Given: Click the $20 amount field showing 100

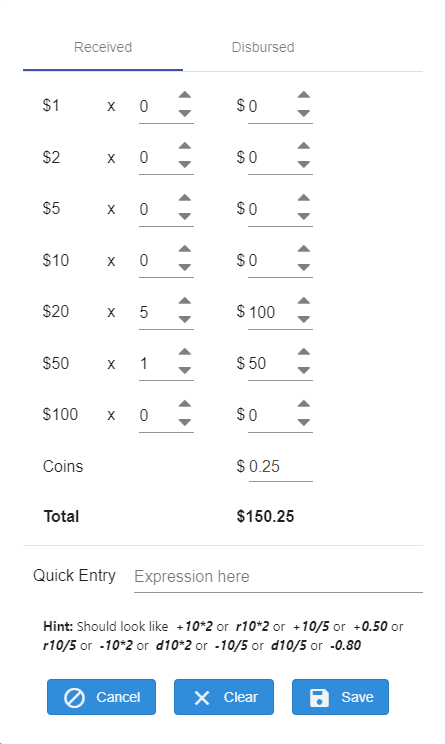Looking at the screenshot, I should pos(272,312).
